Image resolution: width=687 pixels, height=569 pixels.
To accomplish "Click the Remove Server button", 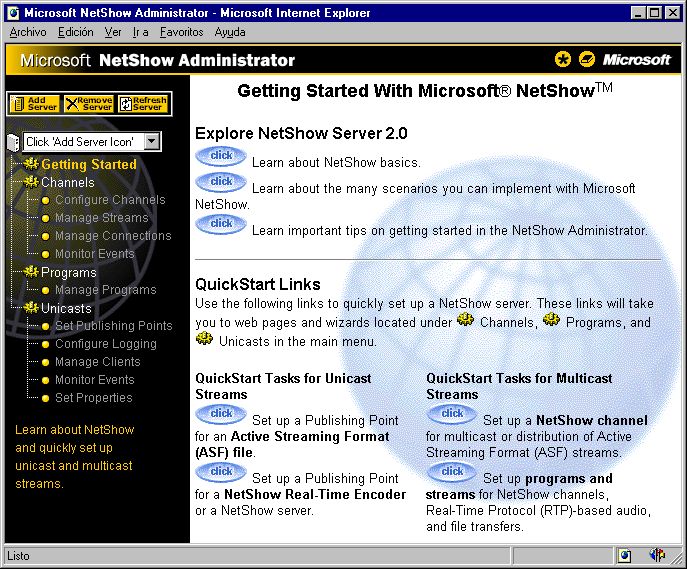I will coord(89,104).
